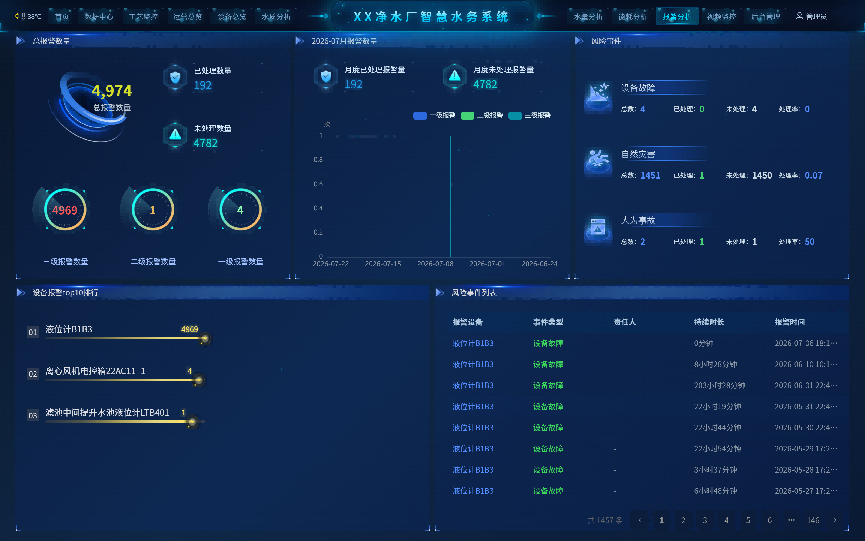Click the XX净水厂智慧水务系统 title banner

tap(431, 17)
